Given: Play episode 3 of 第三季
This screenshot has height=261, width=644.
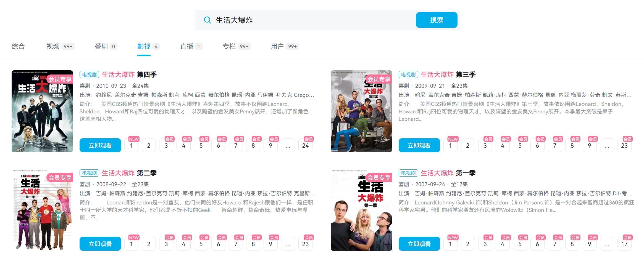Looking at the screenshot, I should (485, 145).
